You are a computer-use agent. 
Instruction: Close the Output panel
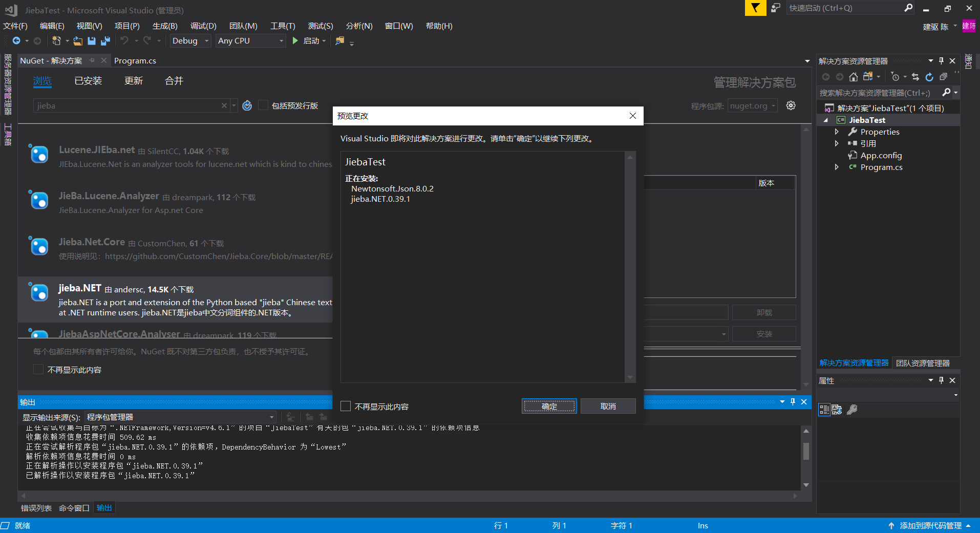point(804,402)
